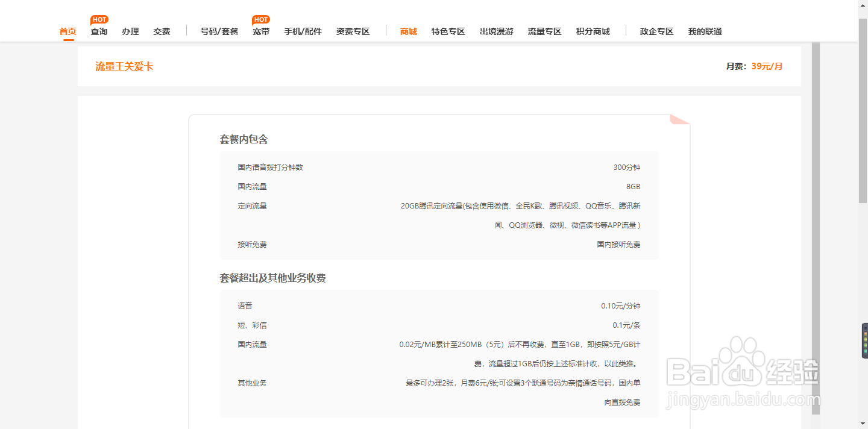Click the 300分钟 value
Image resolution: width=868 pixels, height=429 pixels.
[627, 168]
